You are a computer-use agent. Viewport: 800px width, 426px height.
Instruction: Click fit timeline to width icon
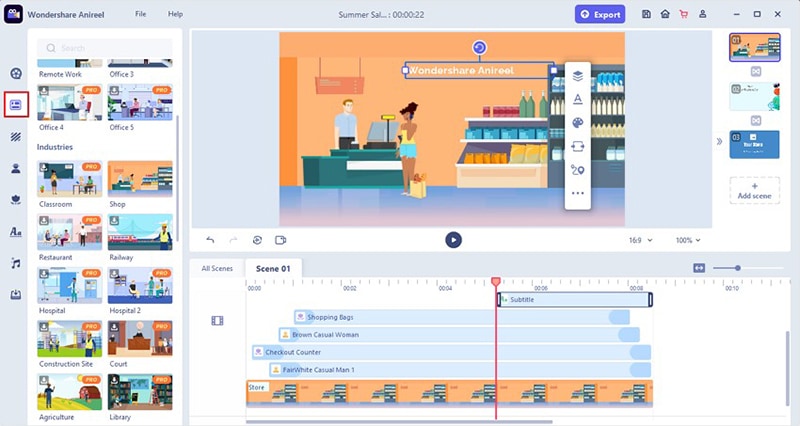pos(699,268)
